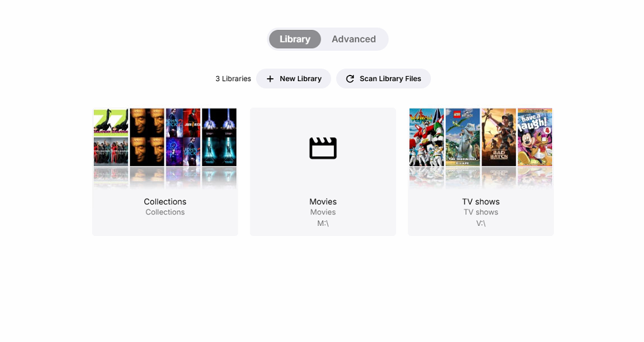Click the New Library button label
The width and height of the screenshot is (644, 342).
coord(300,79)
